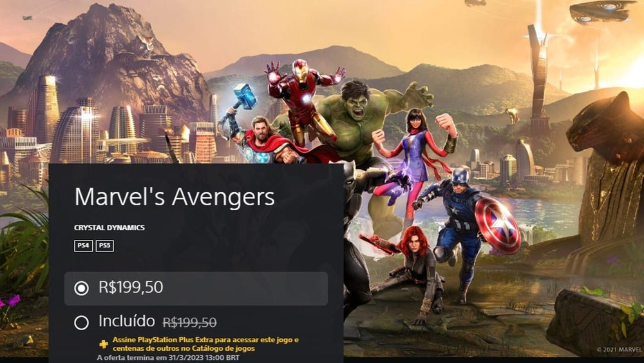Open the Crystal Dynamics publisher link
644x363 pixels.
point(109,228)
